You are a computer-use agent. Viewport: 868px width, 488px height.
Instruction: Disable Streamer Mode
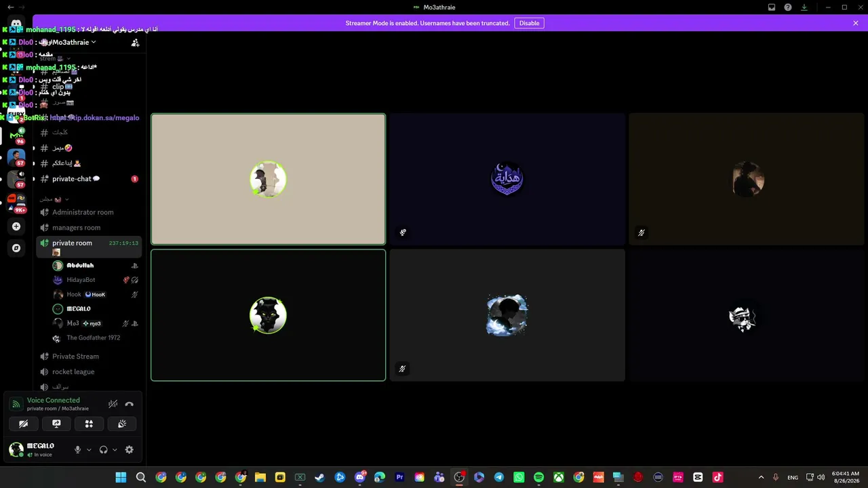(529, 23)
